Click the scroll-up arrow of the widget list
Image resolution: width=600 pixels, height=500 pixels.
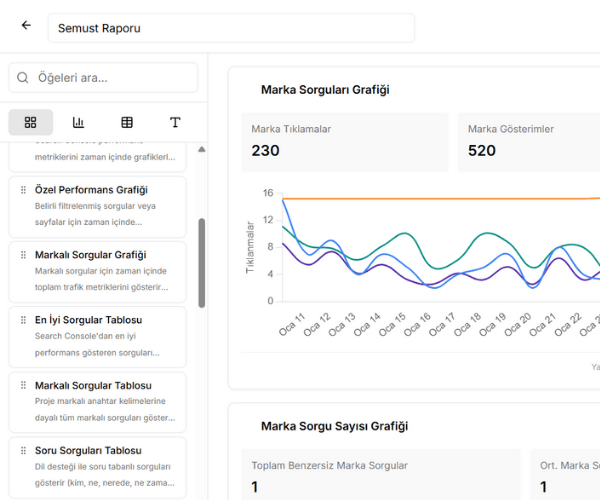pyautogui.click(x=201, y=150)
